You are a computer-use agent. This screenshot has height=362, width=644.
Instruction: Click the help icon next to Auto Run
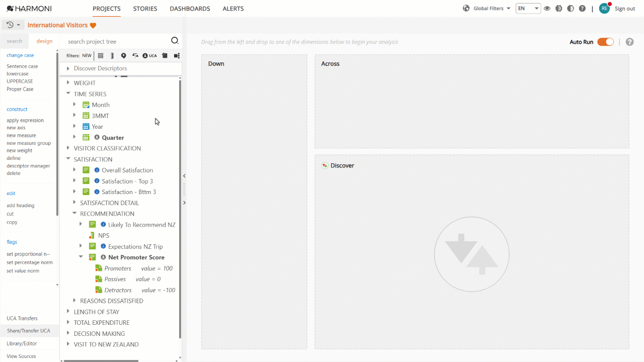pyautogui.click(x=629, y=42)
